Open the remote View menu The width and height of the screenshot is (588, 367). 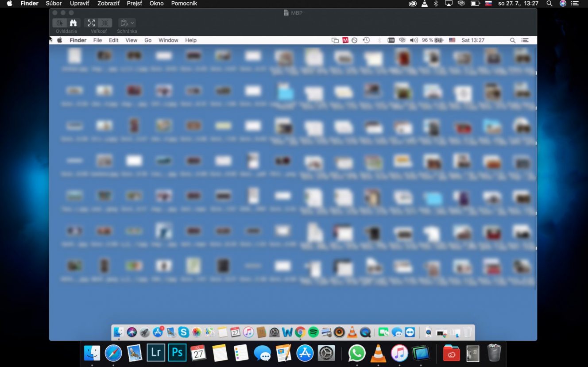point(132,40)
